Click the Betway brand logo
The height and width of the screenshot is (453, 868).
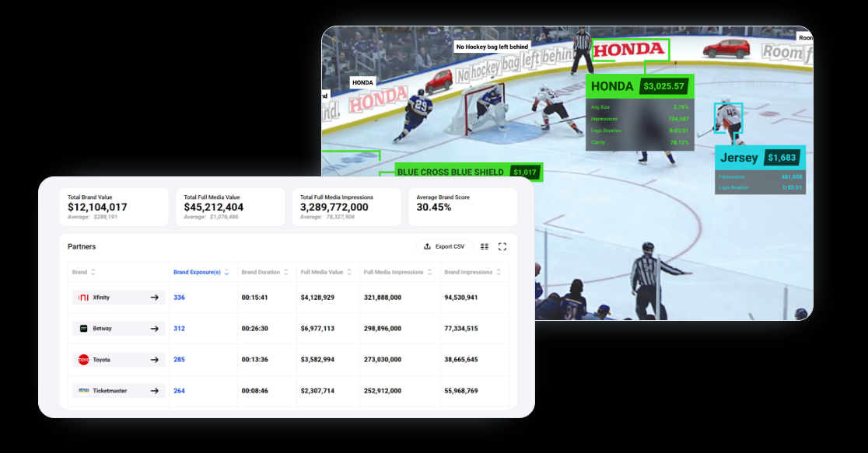tap(86, 329)
